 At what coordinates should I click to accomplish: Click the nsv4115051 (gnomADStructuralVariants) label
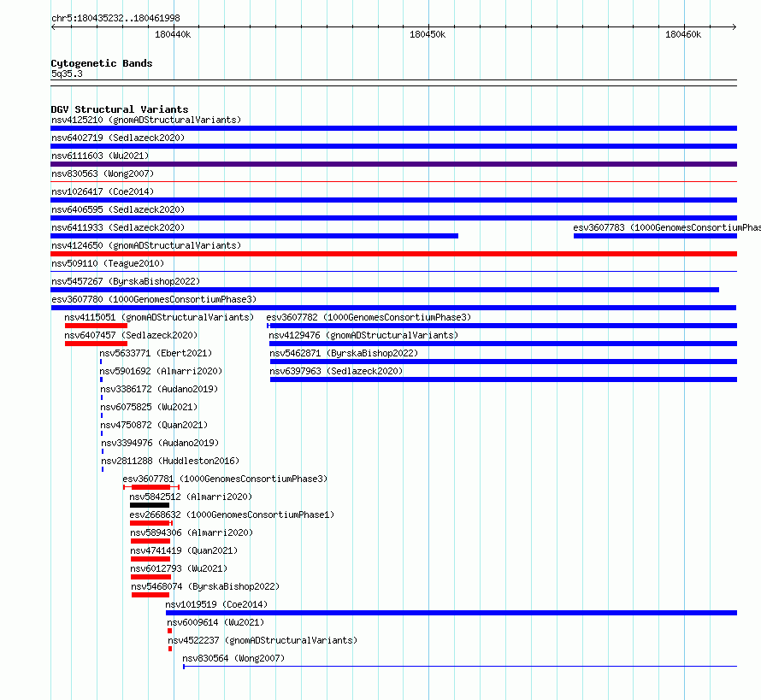(x=159, y=317)
